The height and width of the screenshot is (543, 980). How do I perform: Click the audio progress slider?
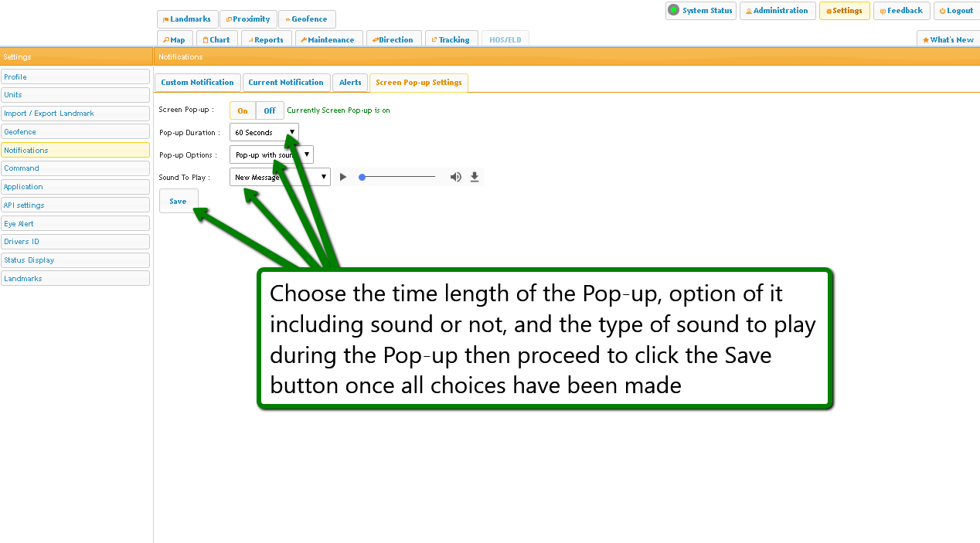click(x=398, y=177)
